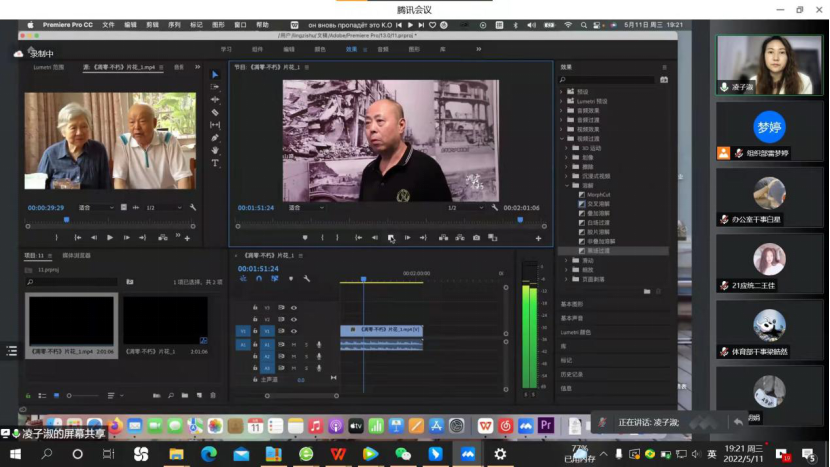The image size is (830, 467).
Task: Click New Item icon in Project panel
Action: 199,396
